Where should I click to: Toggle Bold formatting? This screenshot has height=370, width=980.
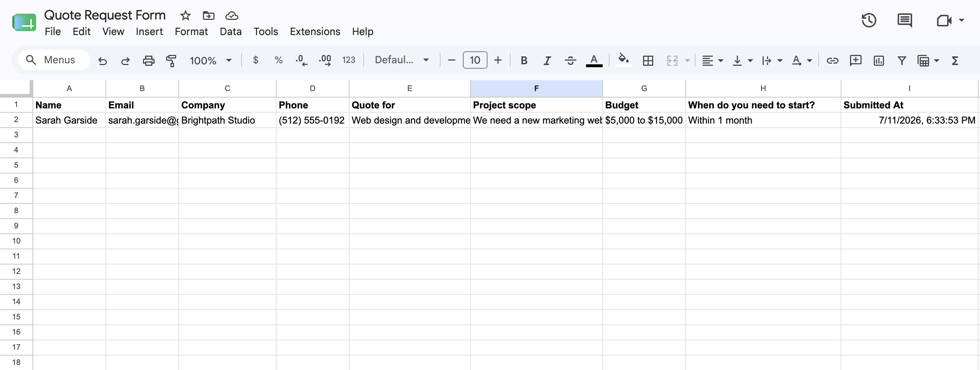coord(524,60)
